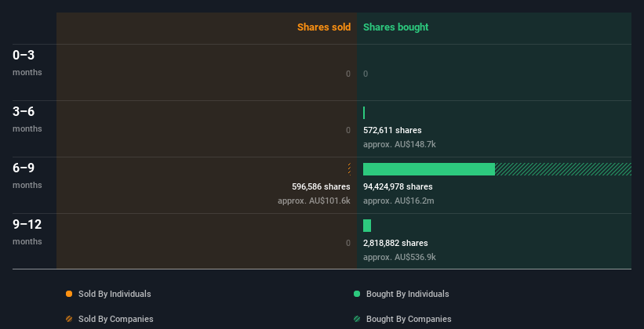Click the thin green 3–6 months bar
This screenshot has width=644, height=329.
pyautogui.click(x=364, y=113)
